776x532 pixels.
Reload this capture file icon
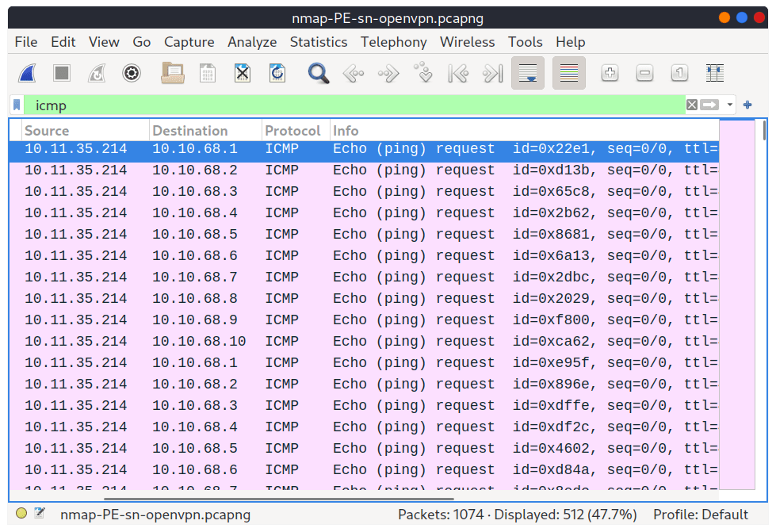(277, 73)
